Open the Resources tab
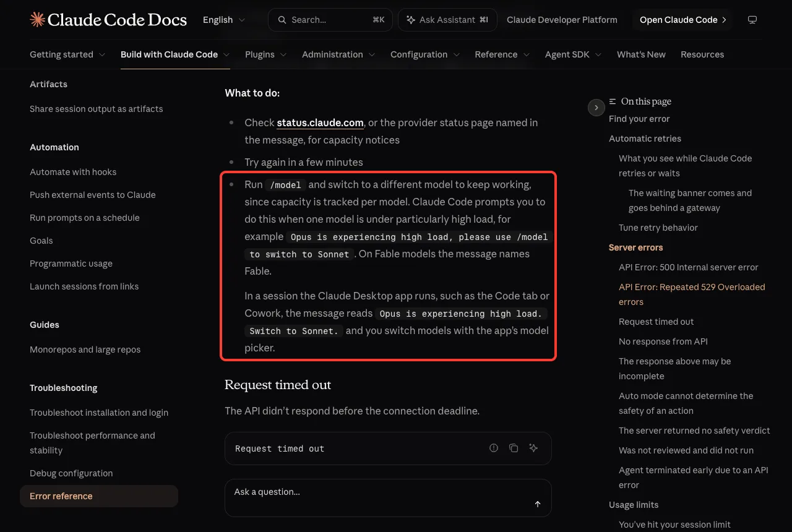Viewport: 792px width, 532px height. click(x=702, y=54)
